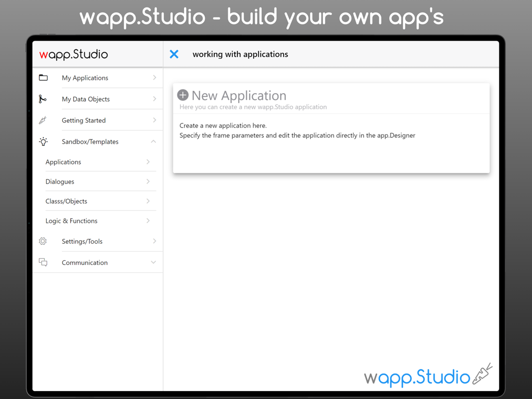Click the 'working with applications' header title
The image size is (532, 399).
pos(240,54)
